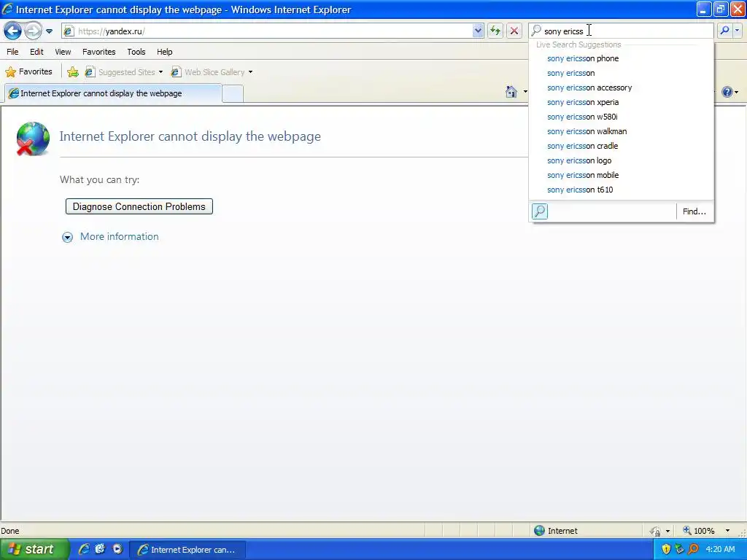Click the Refresh page icon

pyautogui.click(x=495, y=31)
